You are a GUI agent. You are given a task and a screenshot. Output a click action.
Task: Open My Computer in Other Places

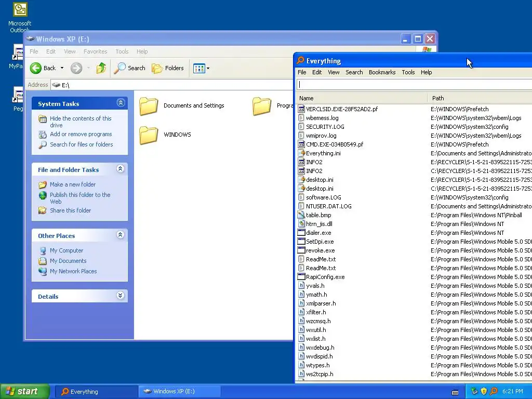point(66,250)
